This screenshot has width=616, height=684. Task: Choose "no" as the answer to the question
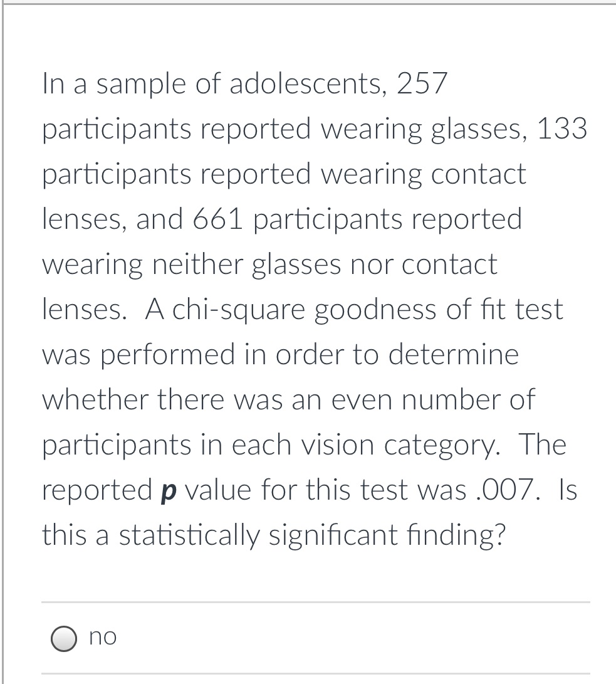[x=63, y=639]
